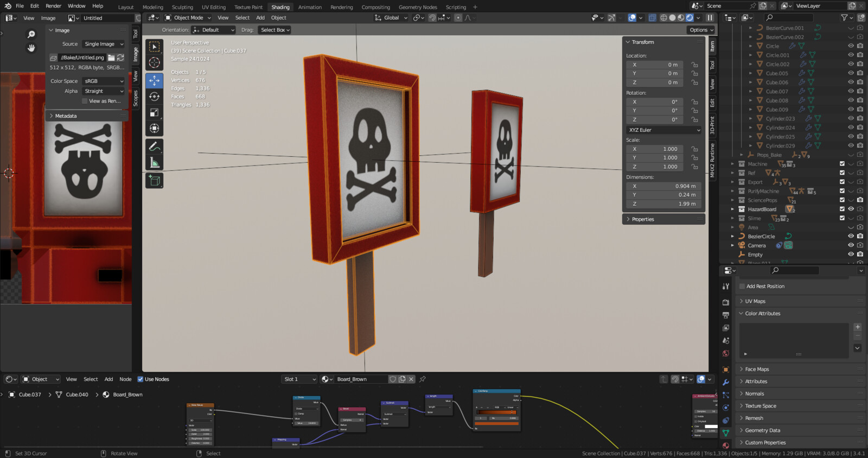Choose the Scale tool

155,112
